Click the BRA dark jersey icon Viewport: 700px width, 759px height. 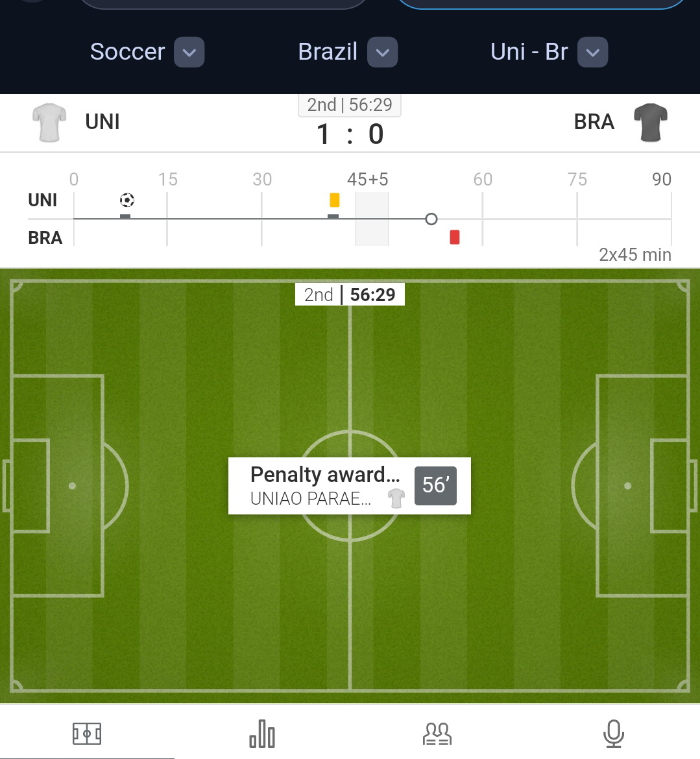(651, 122)
